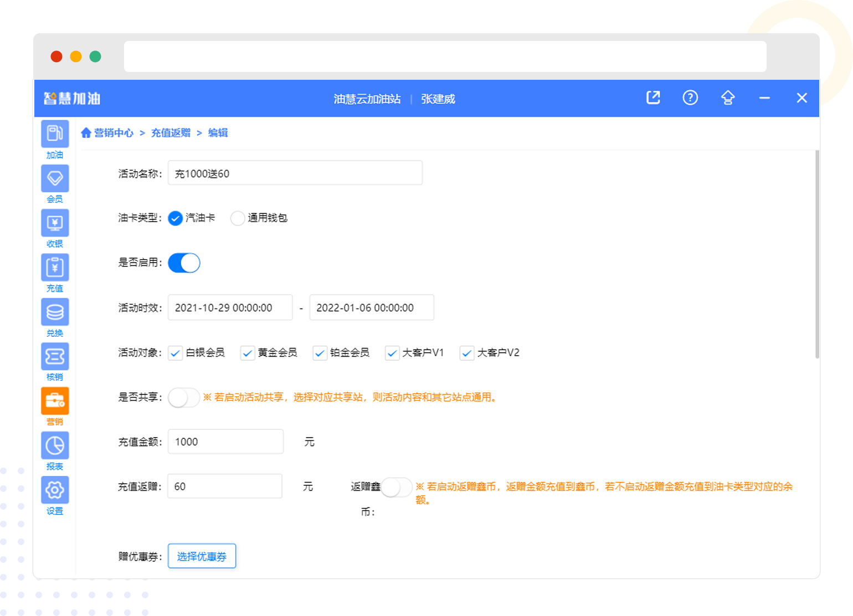This screenshot has height=616, width=853.
Task: Close the 智慧加油 app window
Action: point(801,98)
